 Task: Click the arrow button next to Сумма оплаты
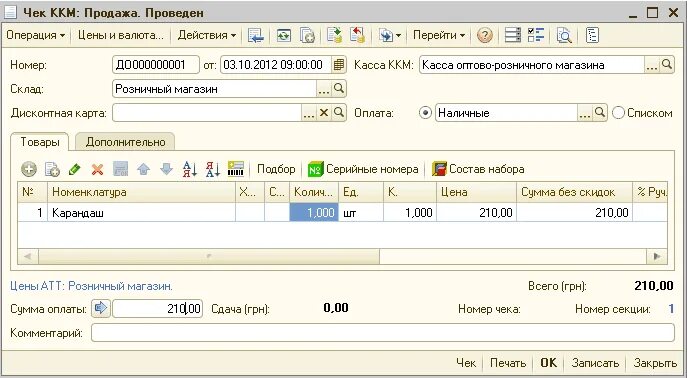coord(101,309)
